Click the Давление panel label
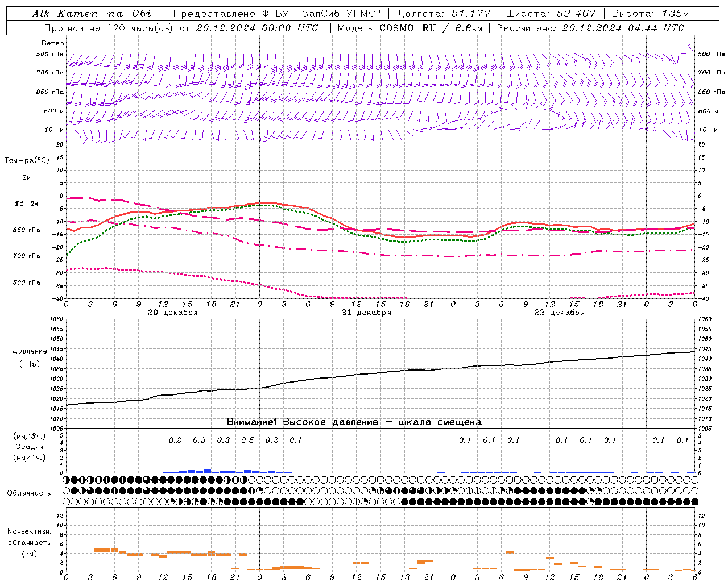 [30, 351]
